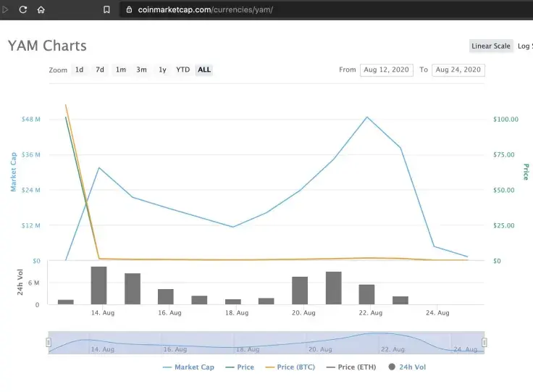Choose the 3m zoom range
Image resolution: width=533 pixels, height=392 pixels.
coord(141,70)
